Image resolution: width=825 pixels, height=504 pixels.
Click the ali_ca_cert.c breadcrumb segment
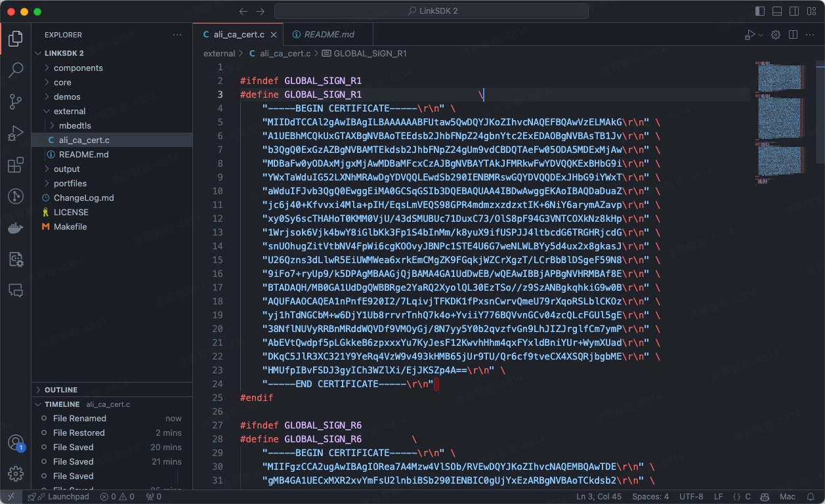[280, 54]
